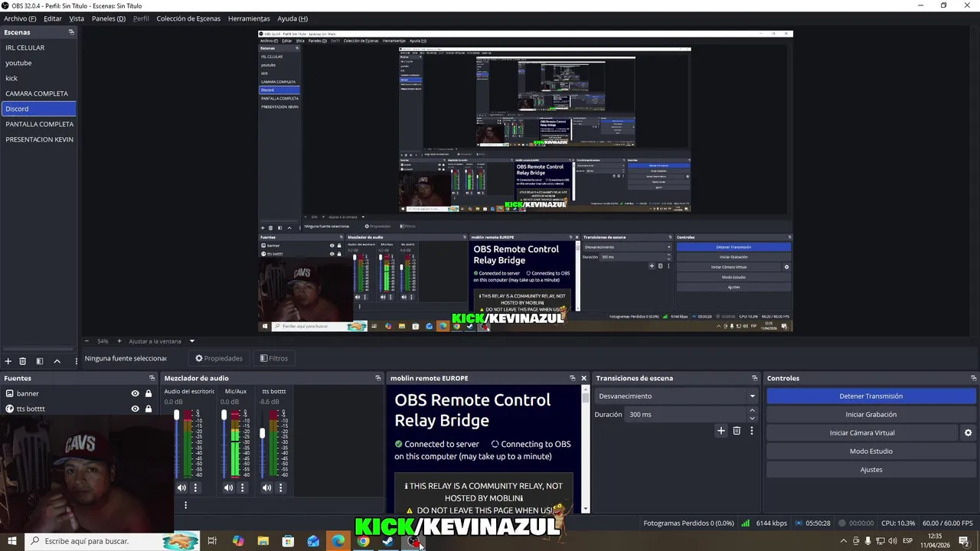Add a new scene with the plus icon
The image size is (980, 551).
pyautogui.click(x=8, y=361)
